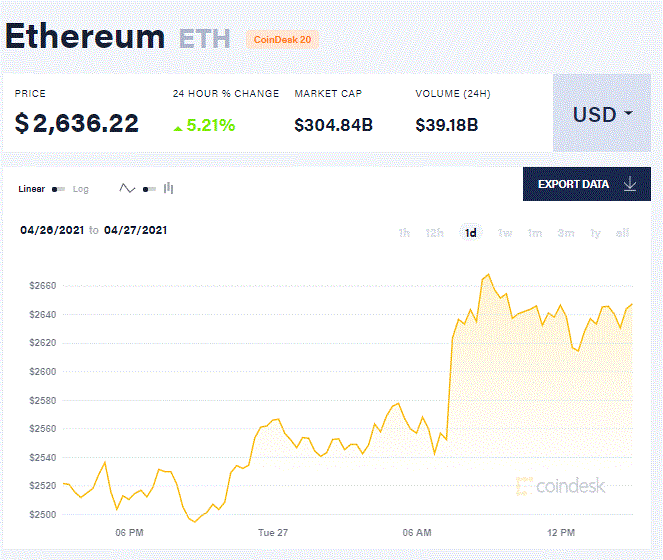Viewport: 663px width, 560px height.
Task: Switch to the 12h time range
Action: tap(435, 233)
